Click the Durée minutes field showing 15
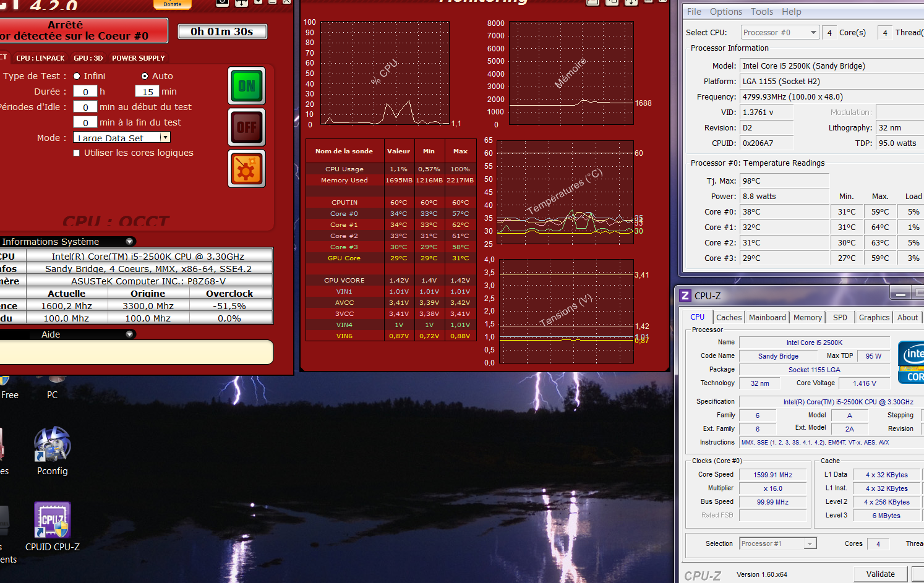This screenshot has width=924, height=583. pos(147,91)
